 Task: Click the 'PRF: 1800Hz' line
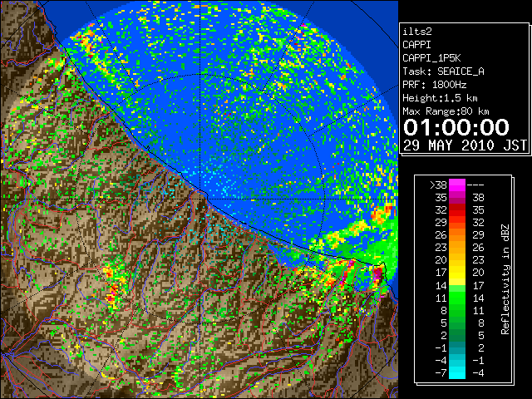tap(434, 85)
